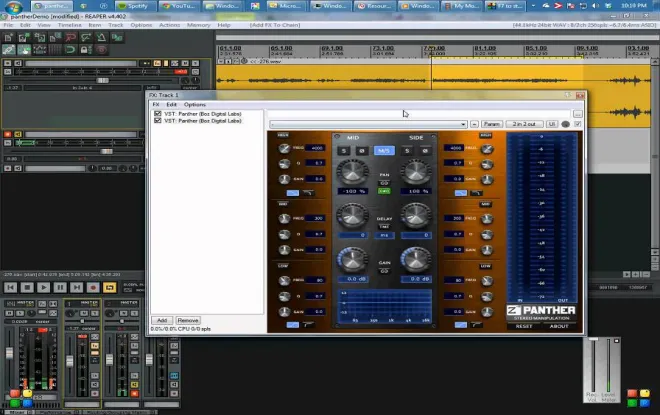The width and height of the screenshot is (660, 415).
Task: Click the timeline marker at 73.1.00
Action: click(383, 51)
